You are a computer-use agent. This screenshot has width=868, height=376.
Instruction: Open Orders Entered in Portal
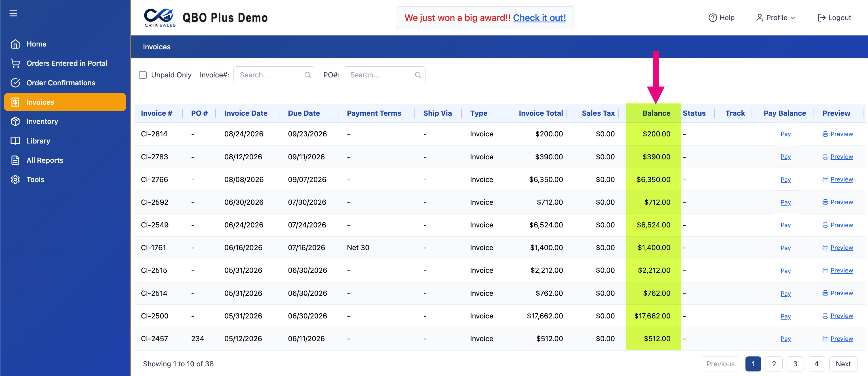(x=65, y=63)
